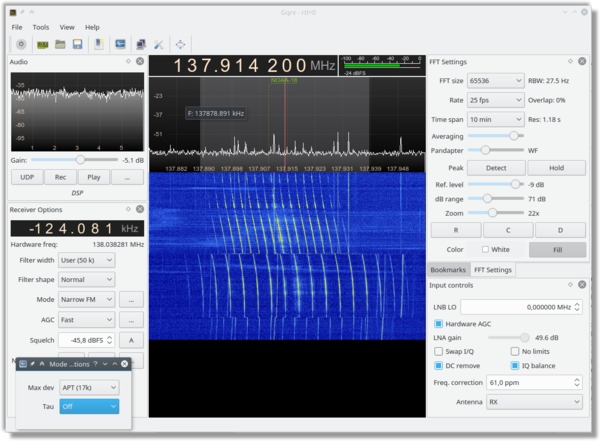Open I/O device configuration (green card icon)
This screenshot has width=600, height=441.
coord(42,45)
